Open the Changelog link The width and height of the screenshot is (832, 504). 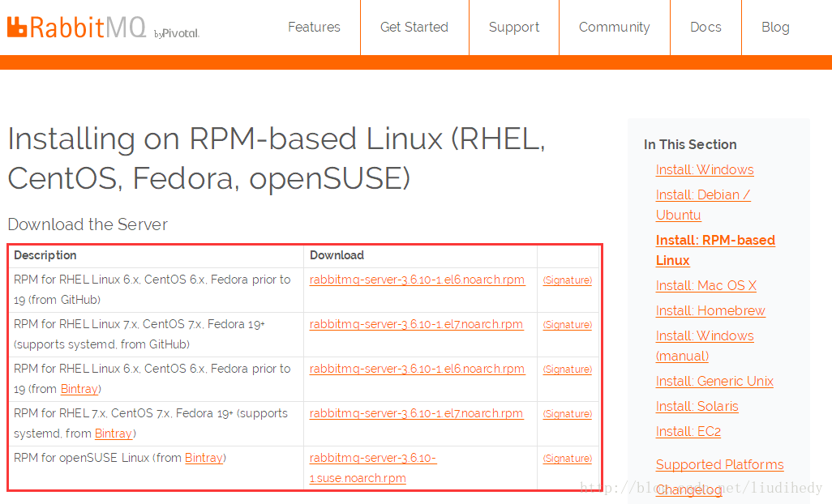[688, 489]
